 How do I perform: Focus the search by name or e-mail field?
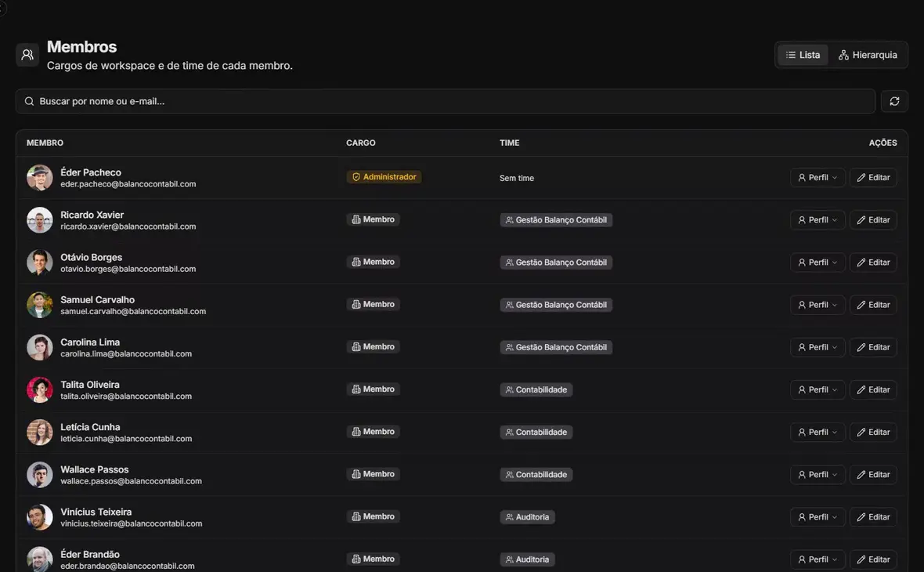click(445, 101)
